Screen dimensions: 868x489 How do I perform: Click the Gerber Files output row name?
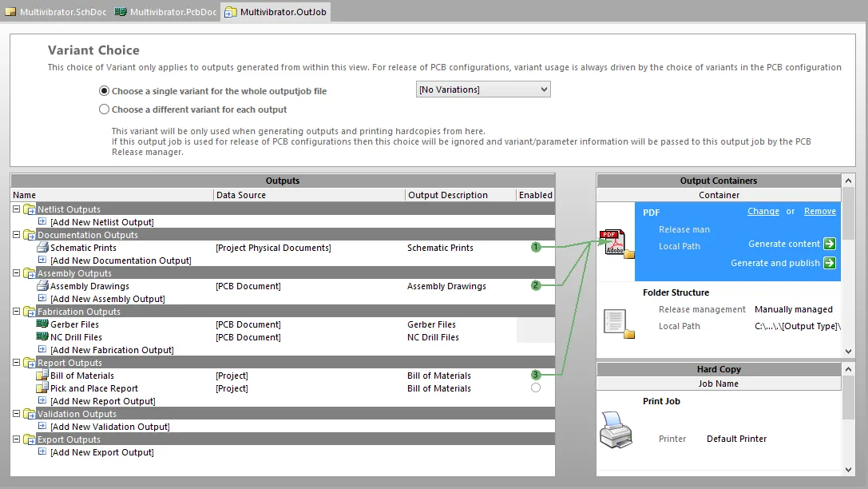coord(75,324)
